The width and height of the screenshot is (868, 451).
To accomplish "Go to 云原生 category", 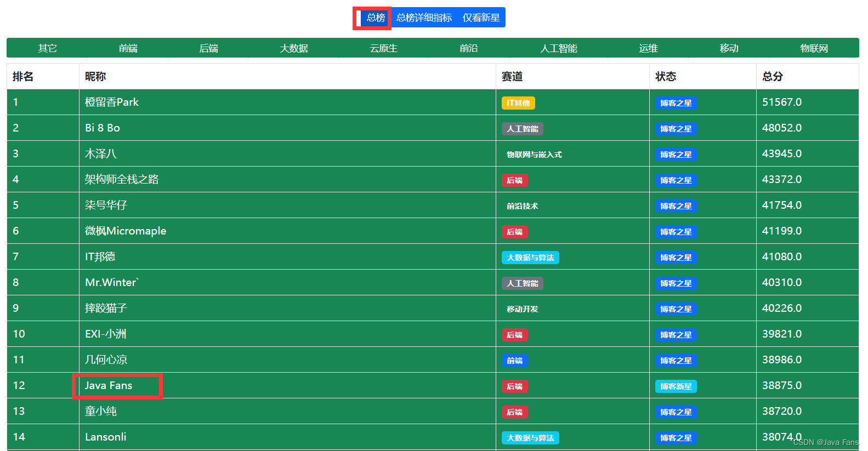I will 383,48.
